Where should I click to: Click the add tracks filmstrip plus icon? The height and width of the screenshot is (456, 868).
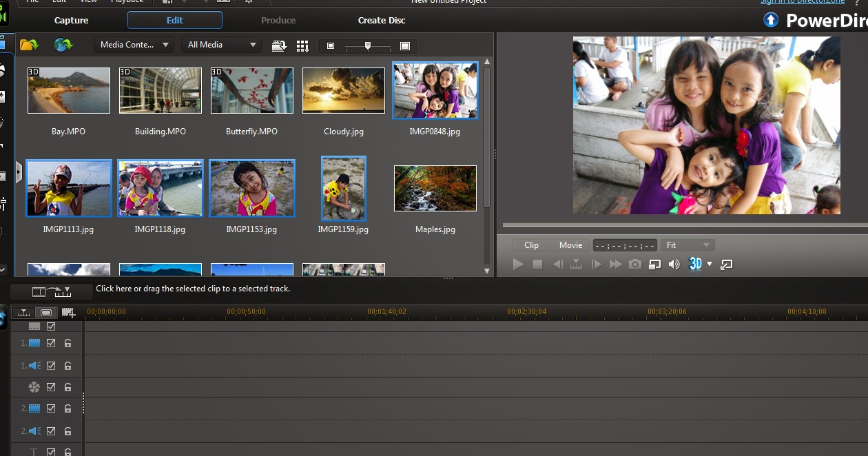pyautogui.click(x=68, y=313)
